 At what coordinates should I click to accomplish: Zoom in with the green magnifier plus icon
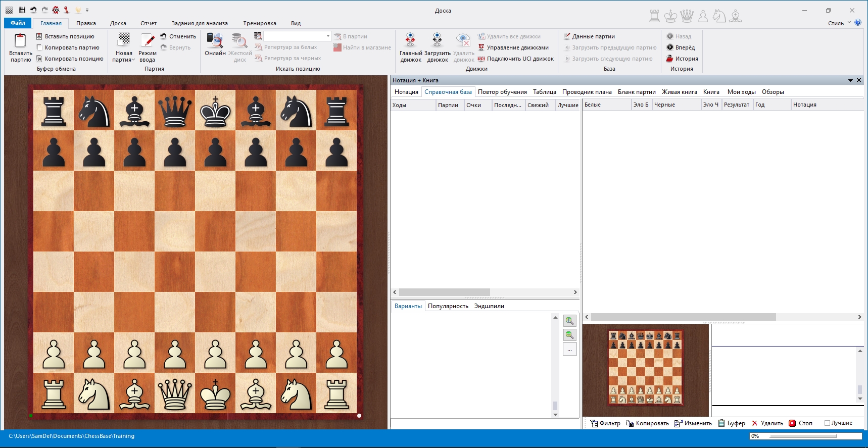coord(569,321)
